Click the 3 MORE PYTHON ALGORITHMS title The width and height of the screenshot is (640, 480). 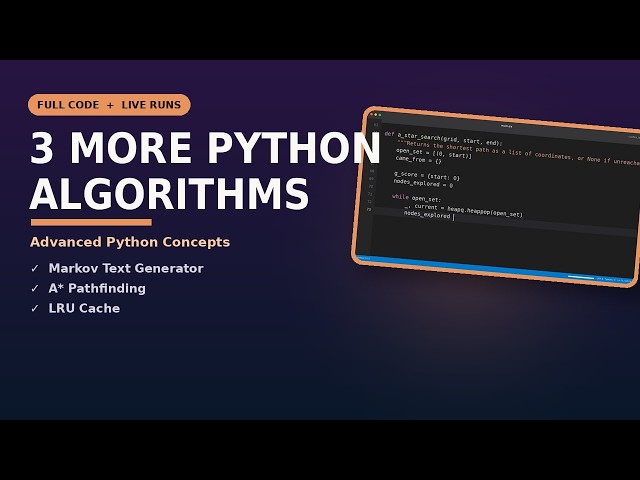[205, 171]
